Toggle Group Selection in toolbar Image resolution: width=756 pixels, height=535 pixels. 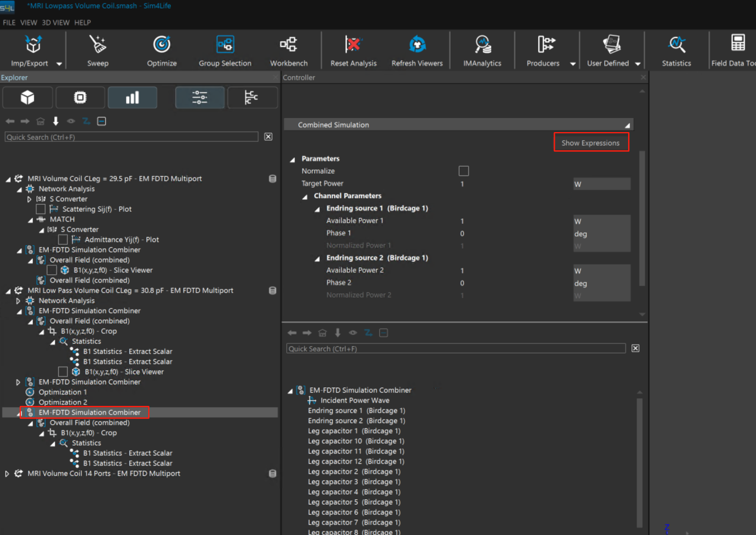[225, 51]
